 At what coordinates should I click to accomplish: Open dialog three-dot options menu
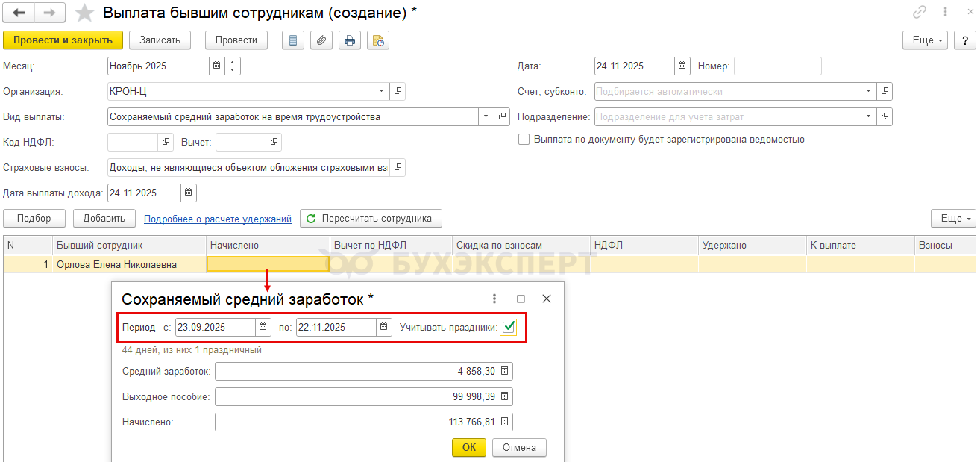tap(494, 299)
